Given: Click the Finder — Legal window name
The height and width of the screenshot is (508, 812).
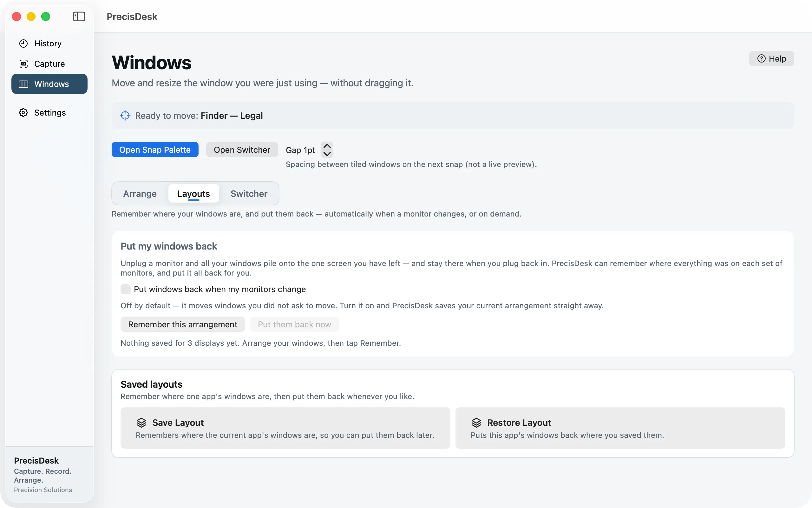Looking at the screenshot, I should pyautogui.click(x=232, y=116).
